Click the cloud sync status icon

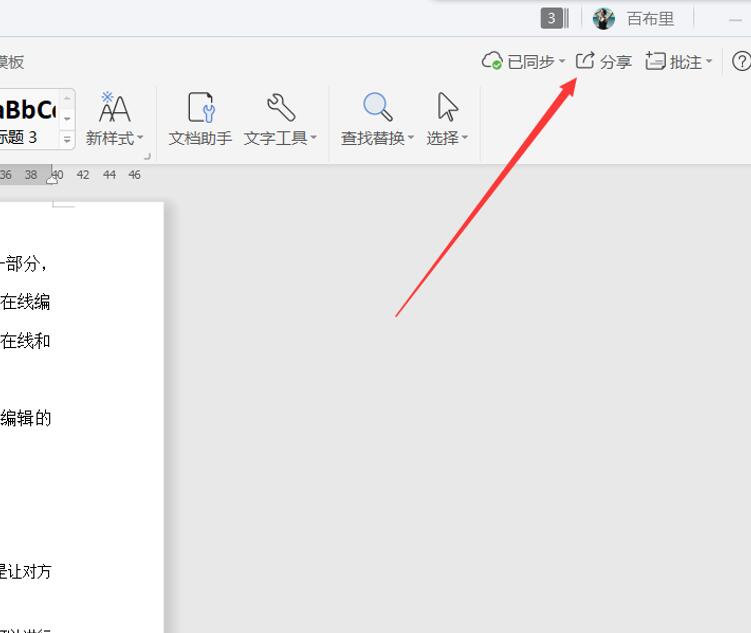tap(492, 61)
